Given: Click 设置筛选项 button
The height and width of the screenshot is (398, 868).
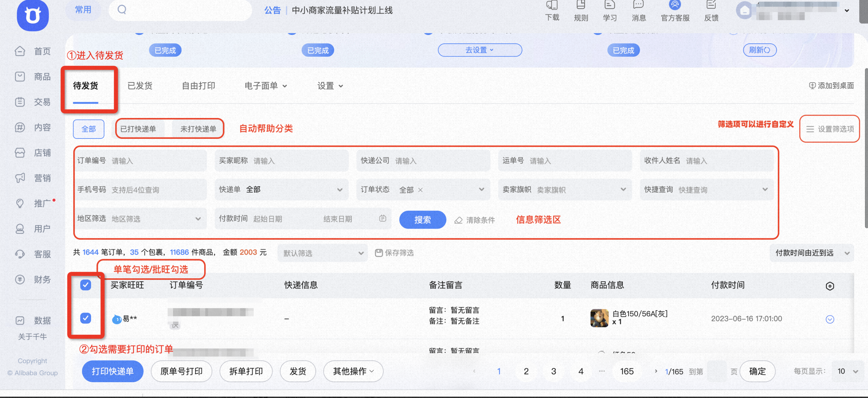Looking at the screenshot, I should [830, 129].
